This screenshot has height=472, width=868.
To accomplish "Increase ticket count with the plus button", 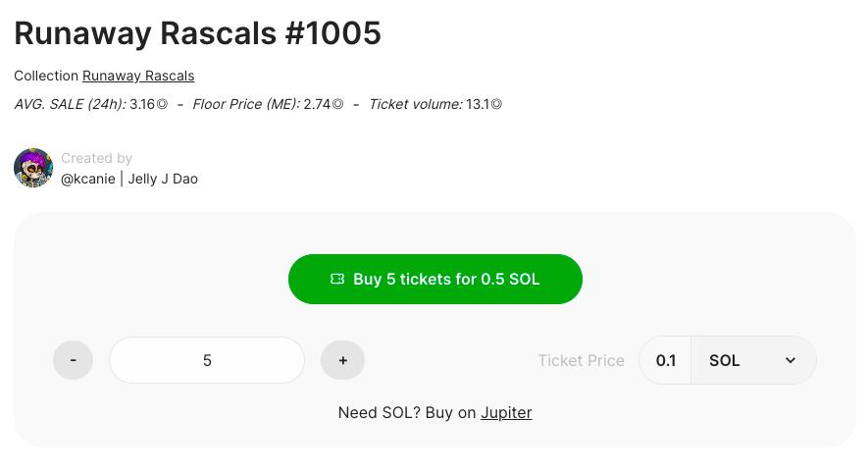I will [x=342, y=360].
